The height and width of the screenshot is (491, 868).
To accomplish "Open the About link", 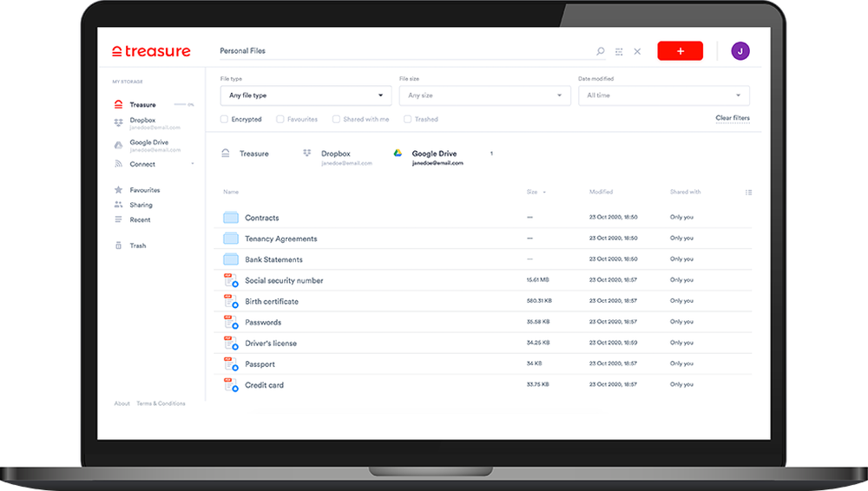I will point(122,403).
